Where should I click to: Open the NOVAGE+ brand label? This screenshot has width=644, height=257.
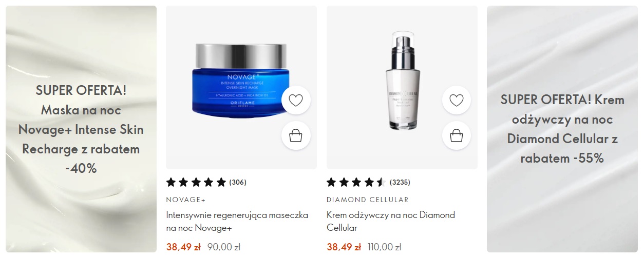(x=186, y=200)
